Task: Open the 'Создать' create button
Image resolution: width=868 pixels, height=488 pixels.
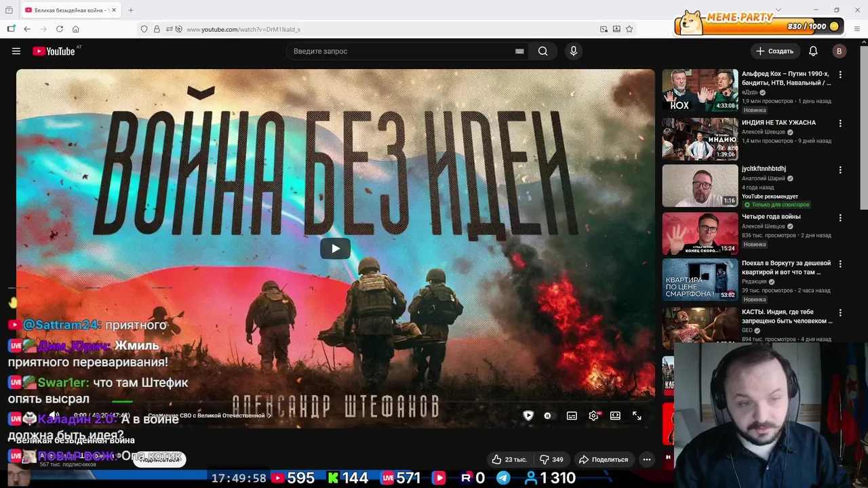Action: [x=774, y=51]
